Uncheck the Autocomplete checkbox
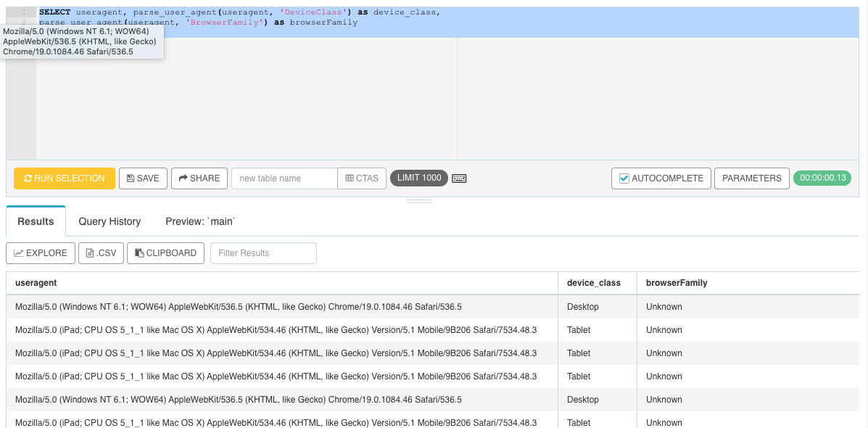The height and width of the screenshot is (428, 868). click(x=625, y=178)
